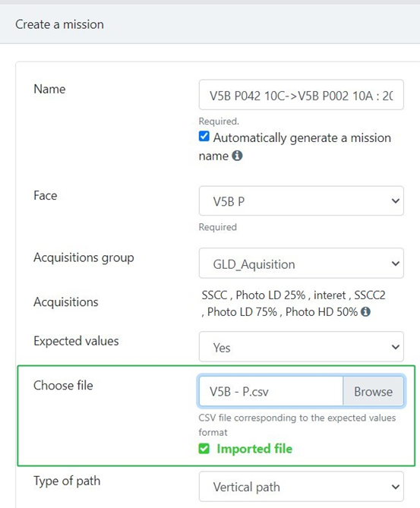This screenshot has height=508, width=420.
Task: Click the V5B - P.csv file field
Action: pyautogui.click(x=271, y=391)
